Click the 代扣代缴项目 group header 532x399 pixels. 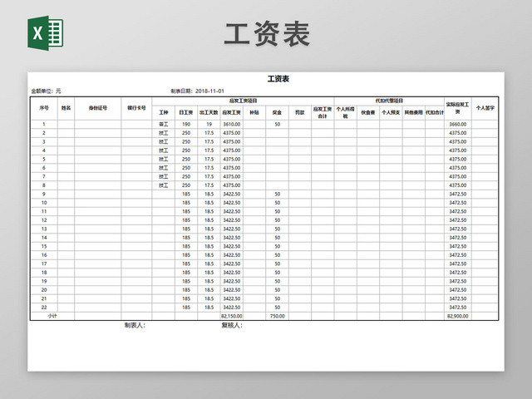pyautogui.click(x=389, y=101)
